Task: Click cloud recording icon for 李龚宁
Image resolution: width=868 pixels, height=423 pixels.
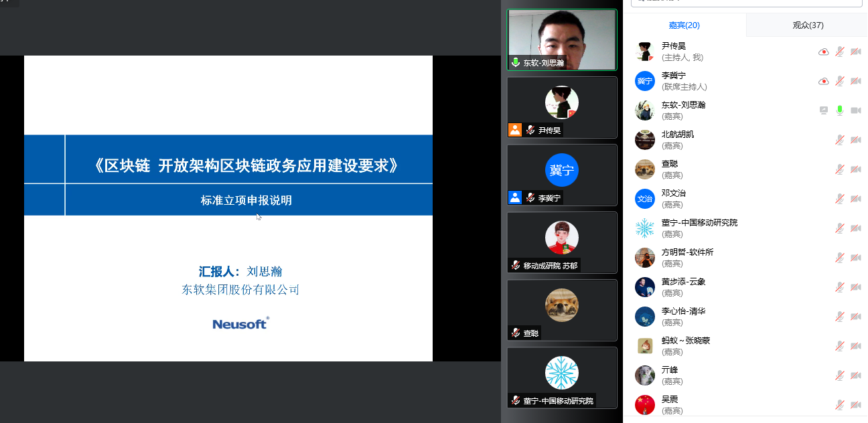Action: click(x=824, y=81)
